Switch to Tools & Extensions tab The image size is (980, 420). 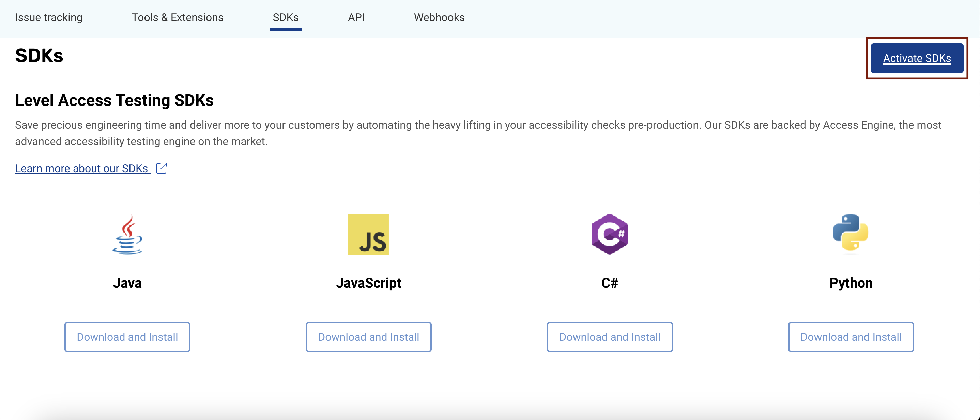point(177,17)
